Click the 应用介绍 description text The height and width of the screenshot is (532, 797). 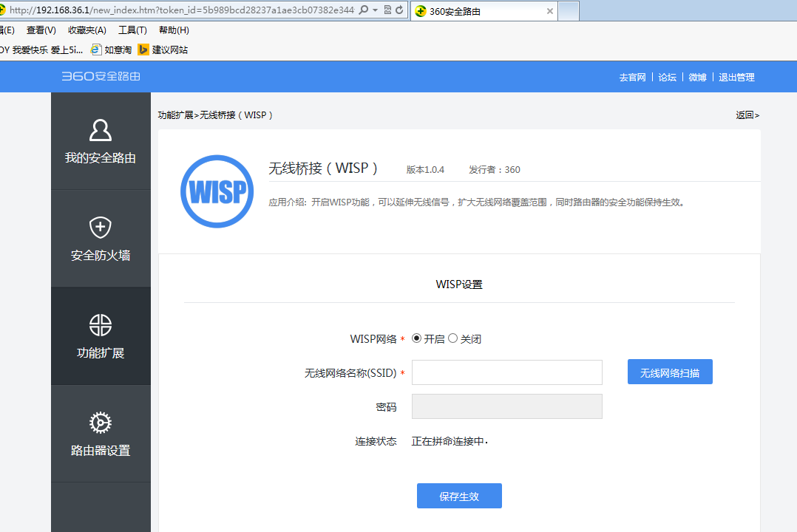[477, 202]
